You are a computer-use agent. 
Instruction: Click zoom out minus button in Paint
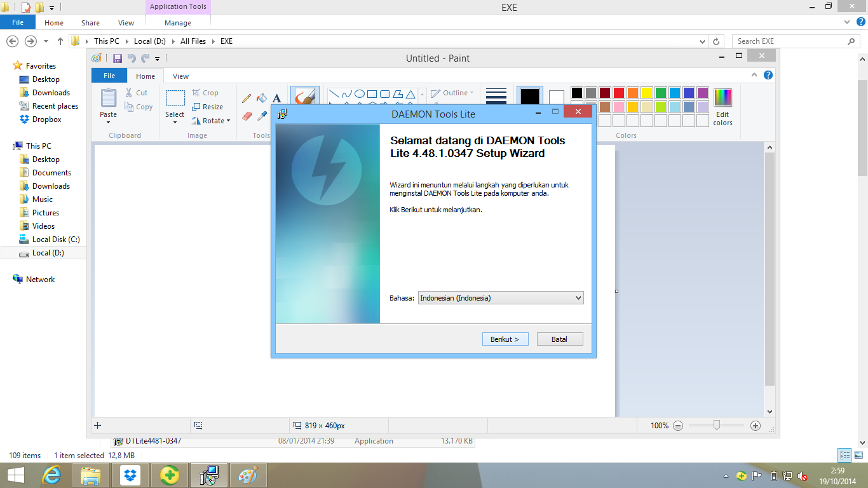[x=678, y=426]
